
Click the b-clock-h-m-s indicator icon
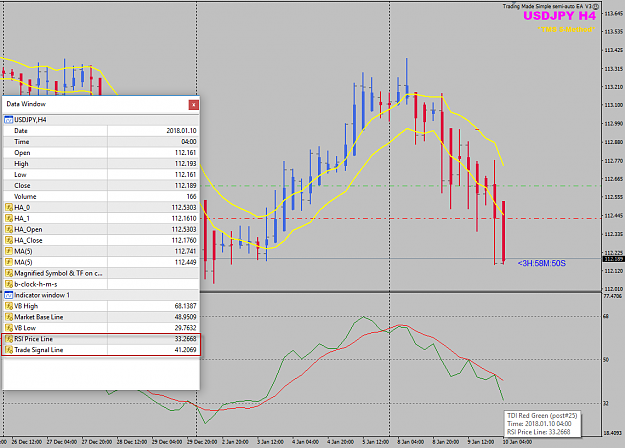click(x=9, y=284)
